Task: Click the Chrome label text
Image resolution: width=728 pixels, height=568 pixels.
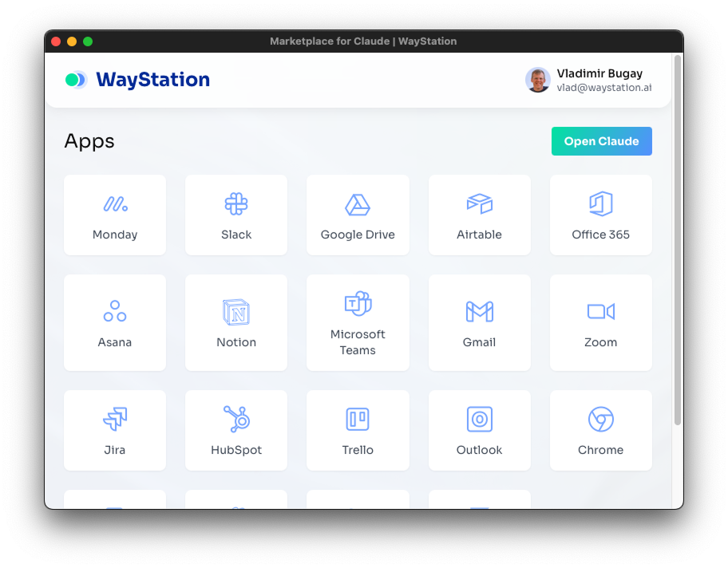Action: tap(601, 450)
